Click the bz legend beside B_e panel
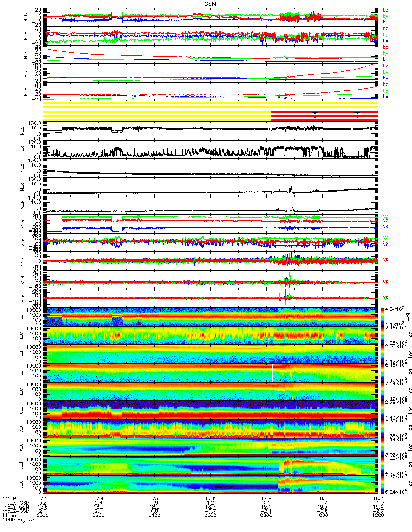Image resolution: width=412 pixels, height=532 pixels. pos(385,84)
